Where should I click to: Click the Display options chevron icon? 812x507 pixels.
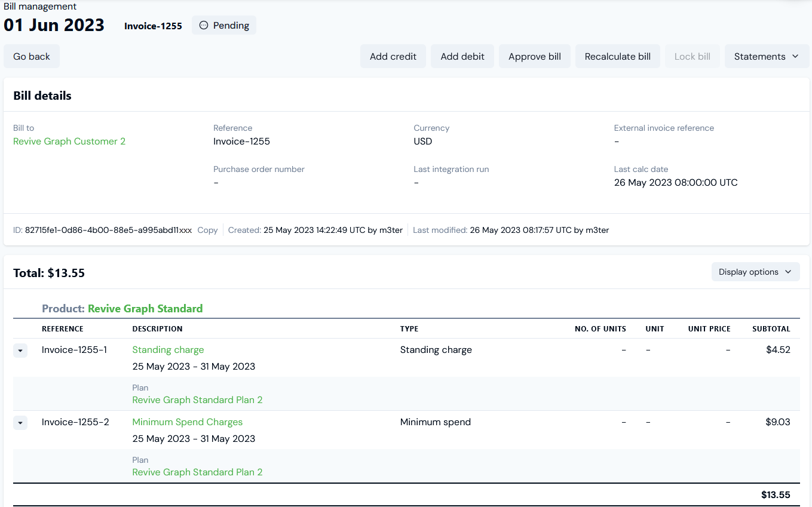(788, 272)
